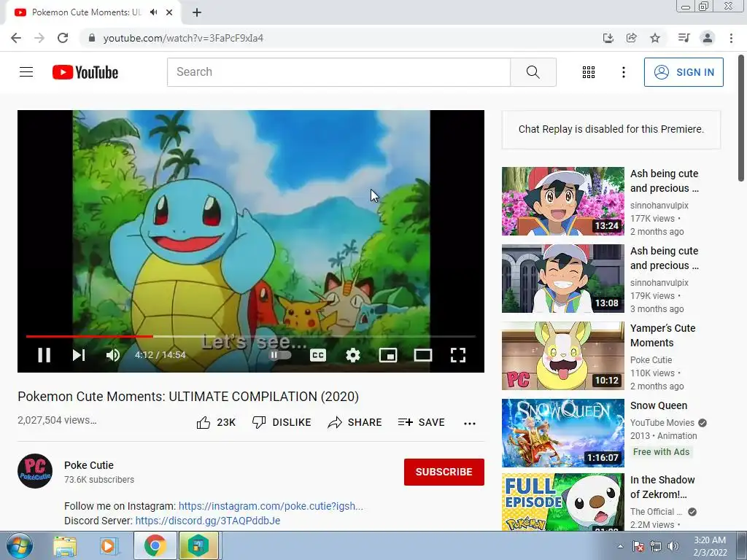Viewport: 747px width, 560px height.
Task: Open Chrome media controls icon
Action: click(684, 38)
